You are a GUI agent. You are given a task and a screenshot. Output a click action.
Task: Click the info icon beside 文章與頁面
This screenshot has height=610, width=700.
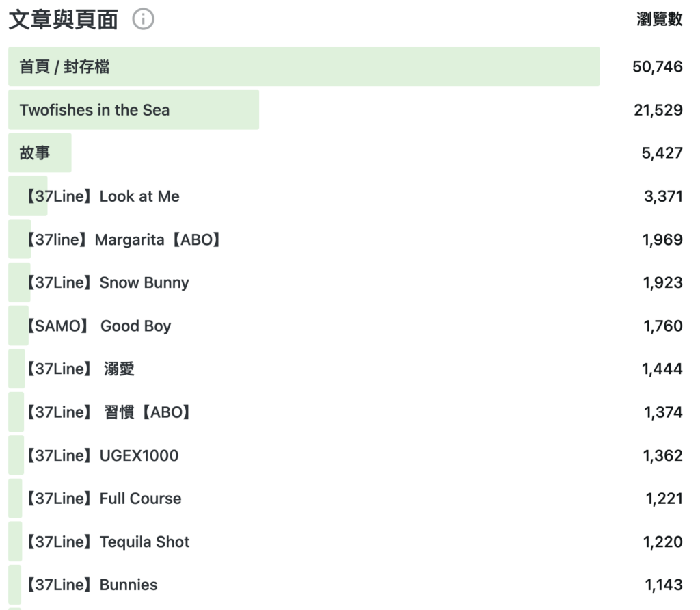tap(144, 19)
